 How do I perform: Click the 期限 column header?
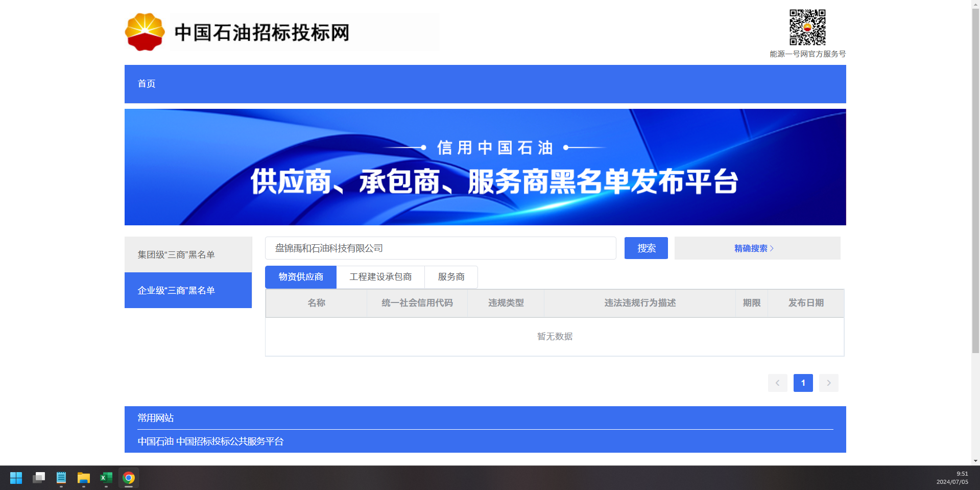pos(752,303)
